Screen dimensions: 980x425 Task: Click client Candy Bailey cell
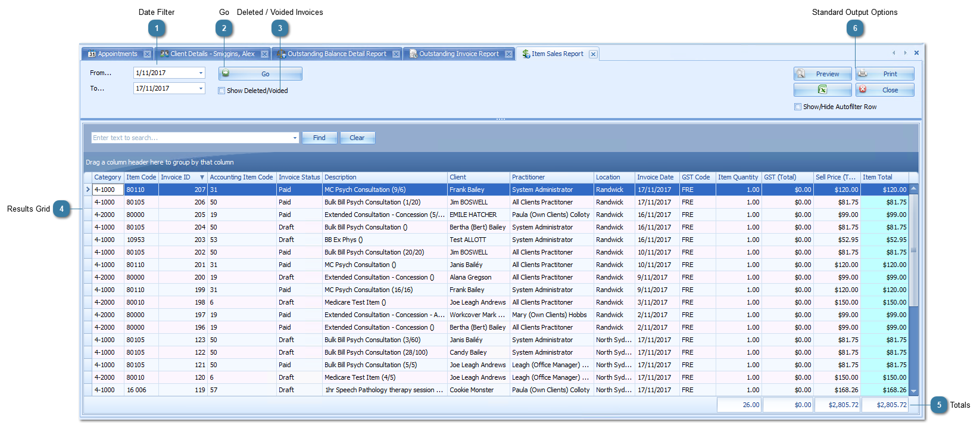coord(479,352)
